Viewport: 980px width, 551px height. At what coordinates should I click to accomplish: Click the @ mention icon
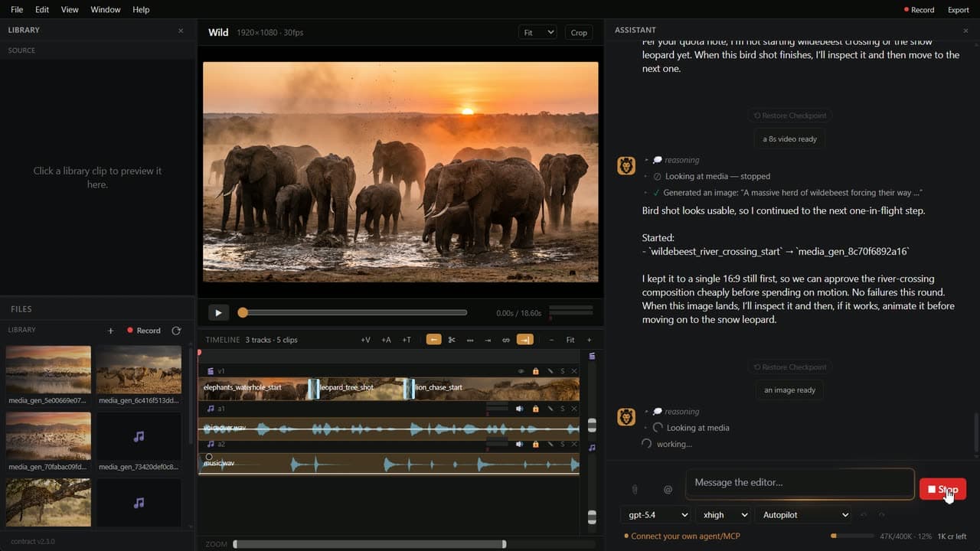tap(668, 489)
